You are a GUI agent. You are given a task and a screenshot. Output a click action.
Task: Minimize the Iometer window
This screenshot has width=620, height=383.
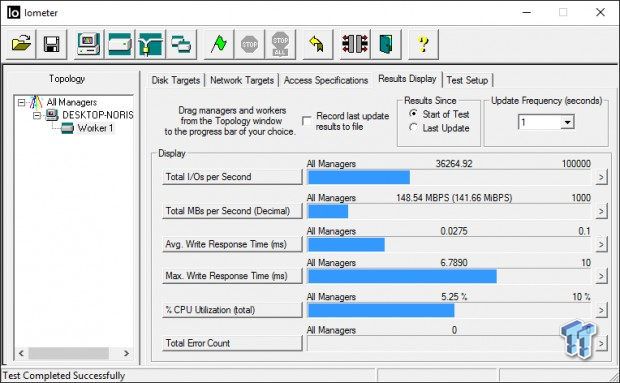tap(526, 13)
